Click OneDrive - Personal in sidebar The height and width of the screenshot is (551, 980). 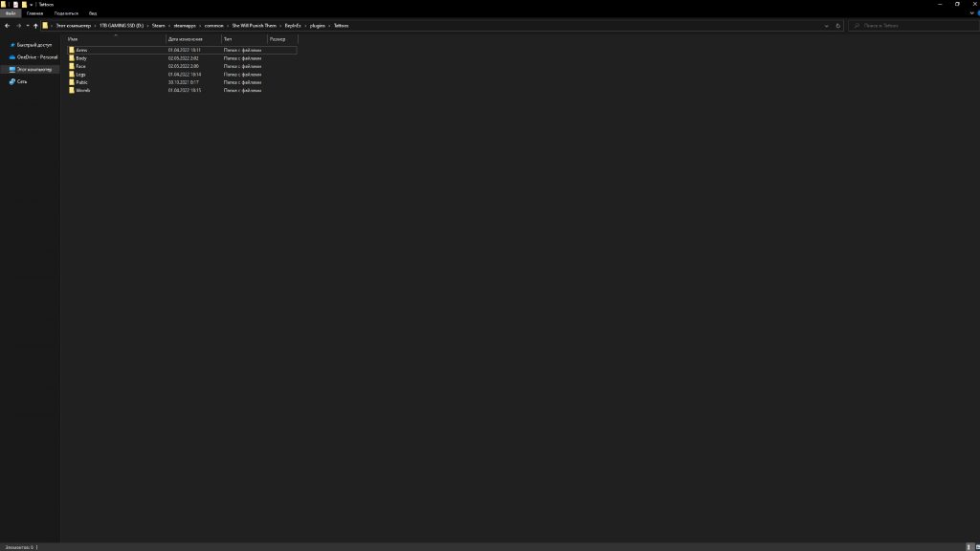tap(36, 57)
